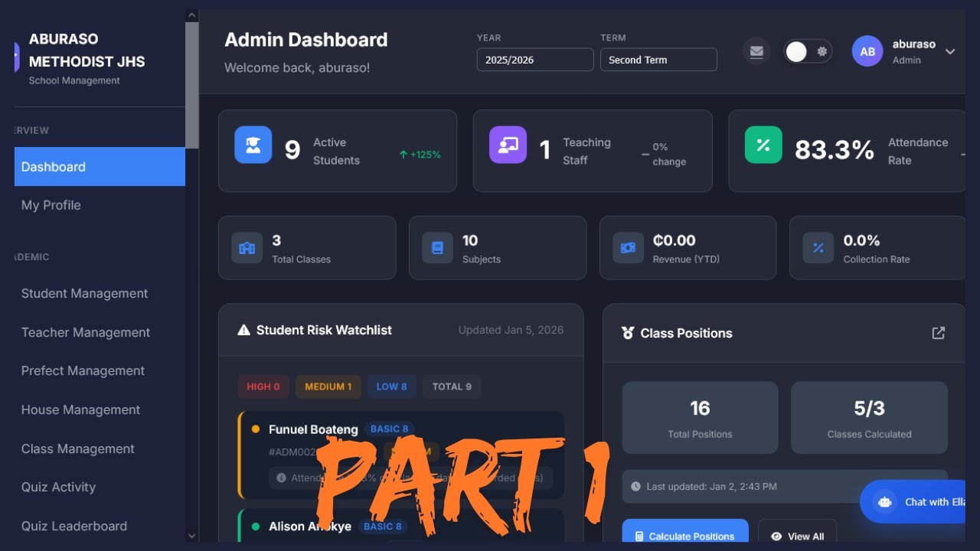Open My Profile in the sidebar
Screen dimensions: 980x551
(x=51, y=205)
